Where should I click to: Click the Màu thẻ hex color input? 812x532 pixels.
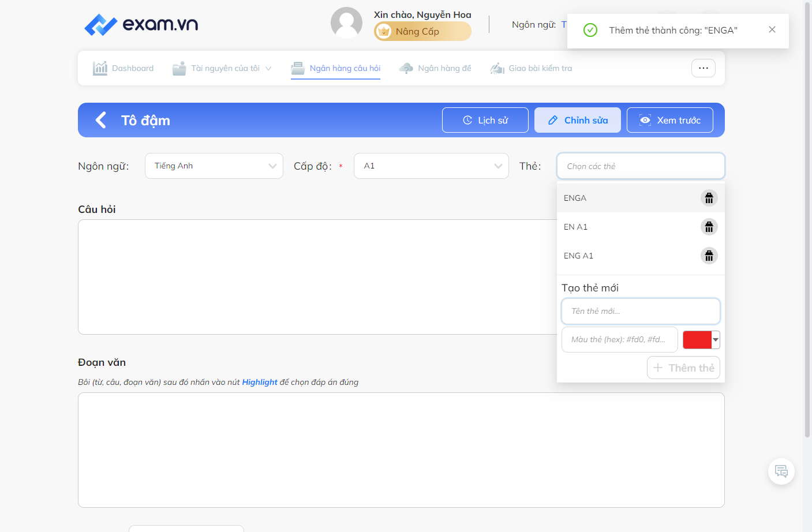tap(620, 339)
